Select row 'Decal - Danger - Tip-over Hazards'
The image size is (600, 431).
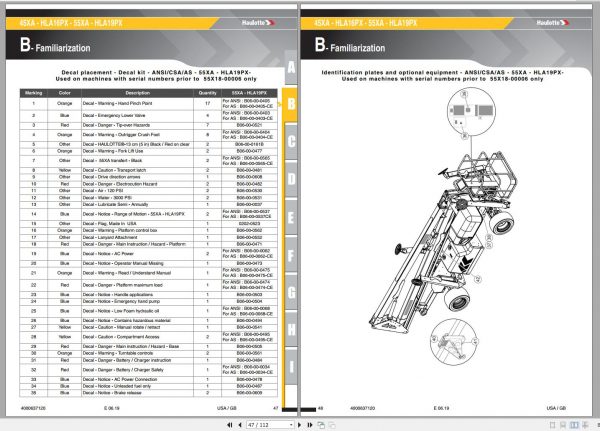[x=148, y=125]
